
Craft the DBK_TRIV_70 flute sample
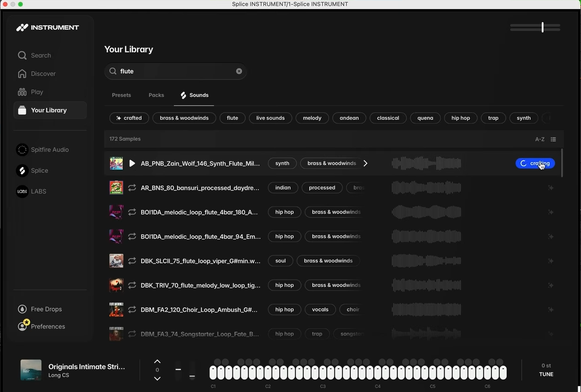[x=551, y=285]
